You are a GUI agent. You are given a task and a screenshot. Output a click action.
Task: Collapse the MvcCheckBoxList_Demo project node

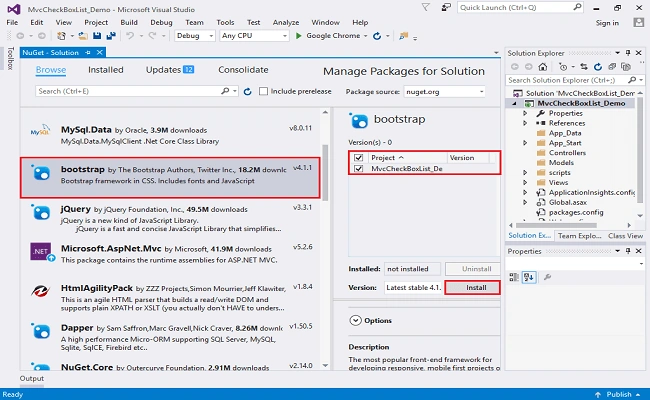pyautogui.click(x=515, y=103)
